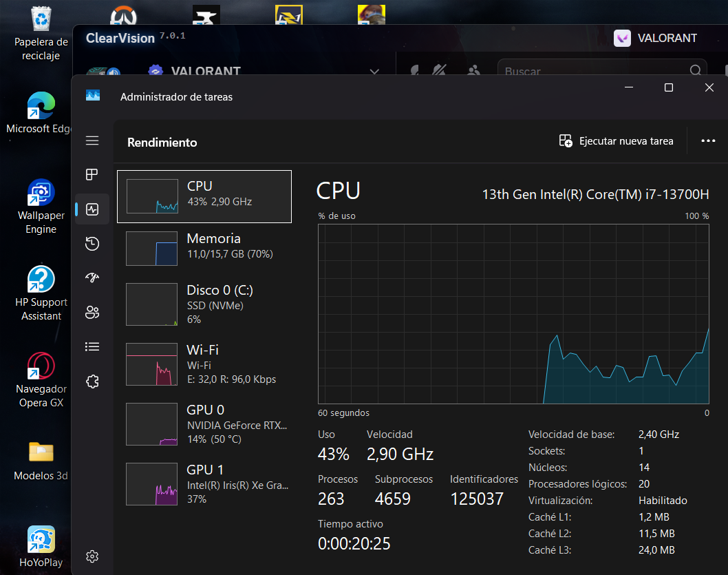728x575 pixels.
Task: Open the Usuarios sidebar icon
Action: pos(92,312)
